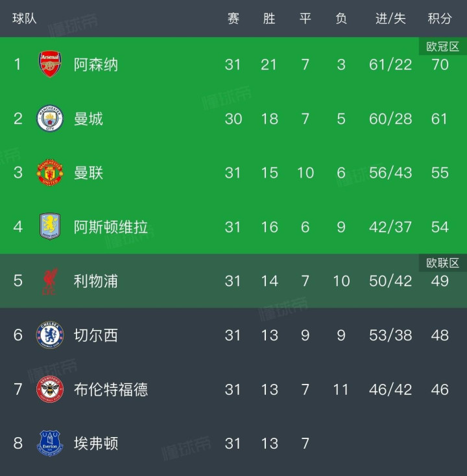Click the 进/失 column header
This screenshot has height=476, width=467.
tap(390, 19)
